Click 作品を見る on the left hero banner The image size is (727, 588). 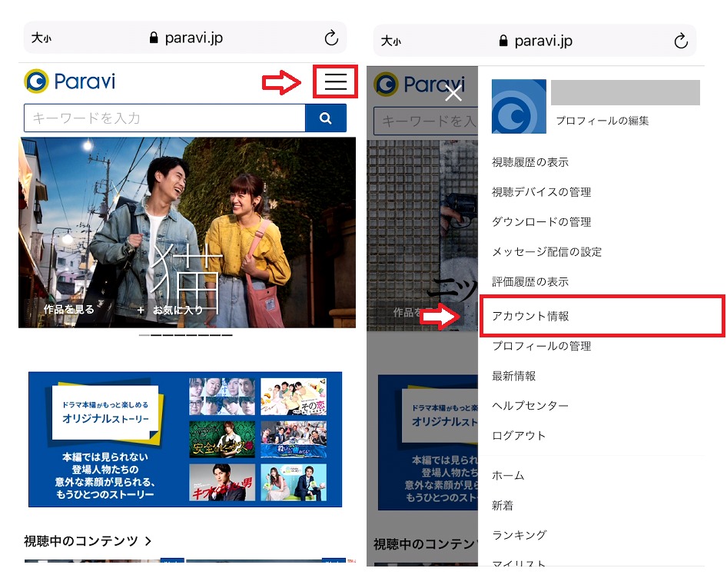point(68,309)
